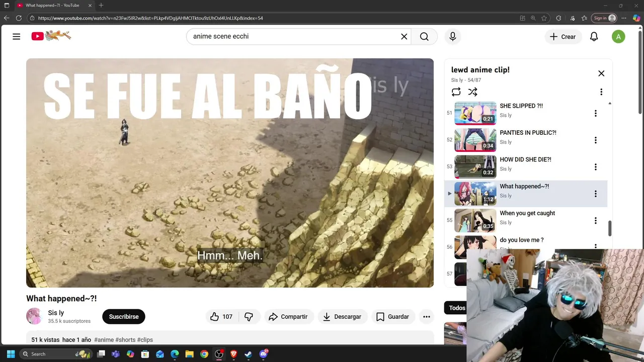Screen dimensions: 644x362
Task: Reload the page
Action: click(x=19, y=18)
